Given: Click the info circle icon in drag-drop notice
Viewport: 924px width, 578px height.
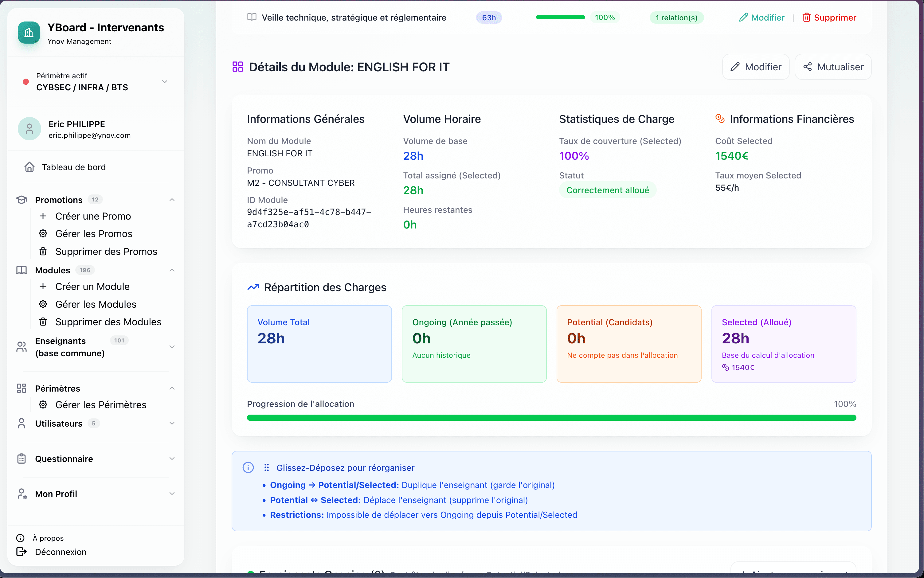Looking at the screenshot, I should point(248,467).
